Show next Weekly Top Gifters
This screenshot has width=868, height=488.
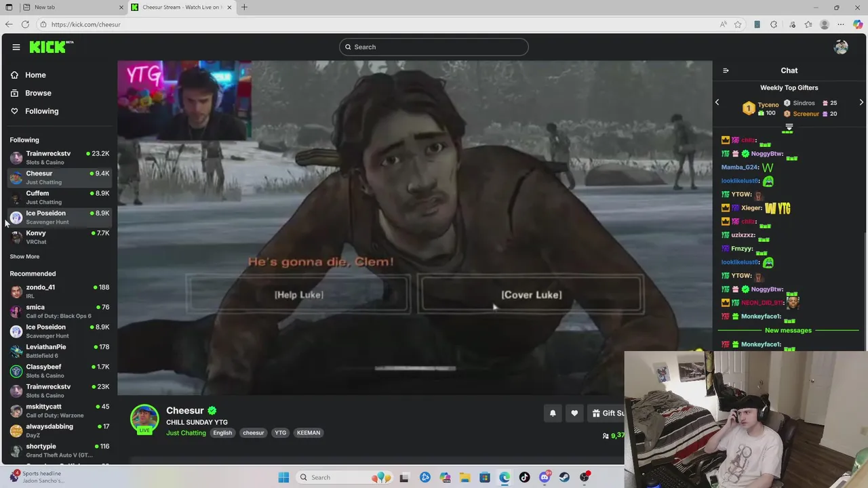[861, 102]
